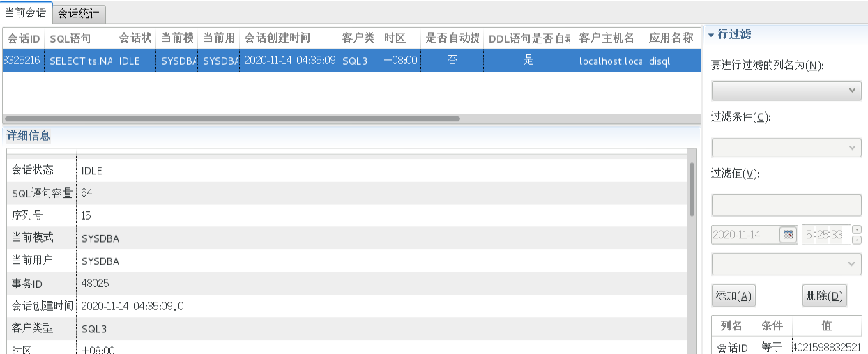Select the 等于 condition cell in filter table

772,346
